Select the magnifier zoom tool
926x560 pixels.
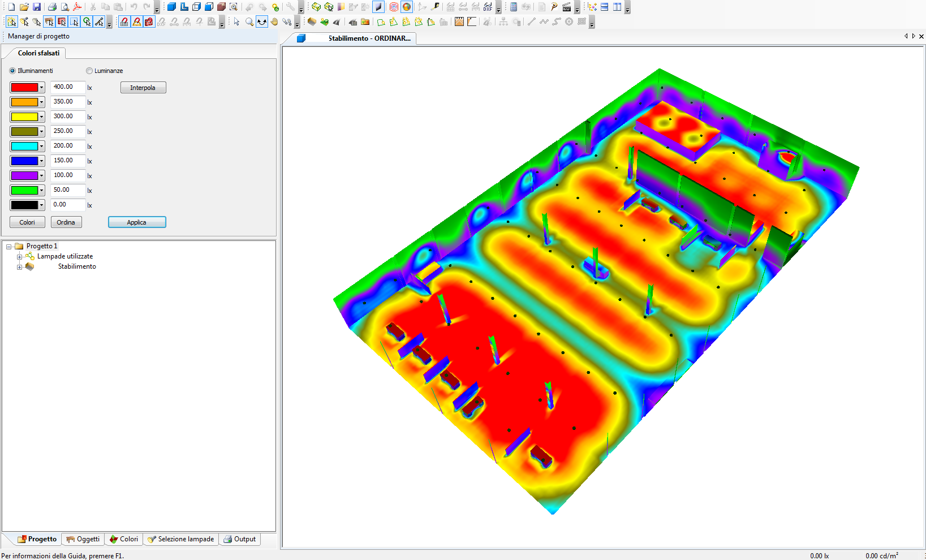[249, 22]
